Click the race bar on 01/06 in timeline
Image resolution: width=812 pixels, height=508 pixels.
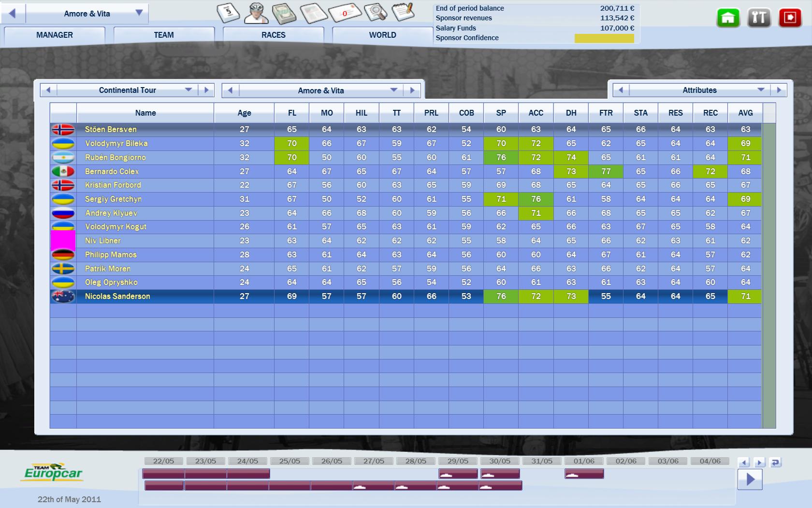(584, 474)
